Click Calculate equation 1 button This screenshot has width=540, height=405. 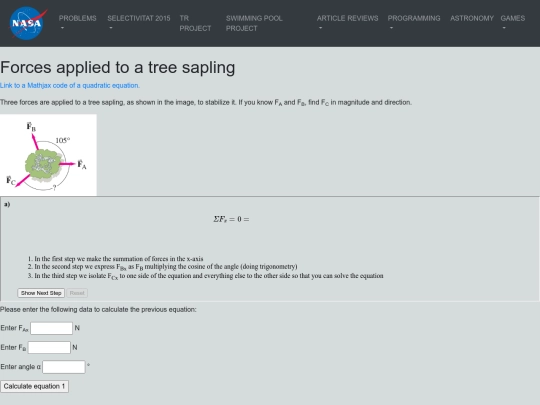pos(34,386)
